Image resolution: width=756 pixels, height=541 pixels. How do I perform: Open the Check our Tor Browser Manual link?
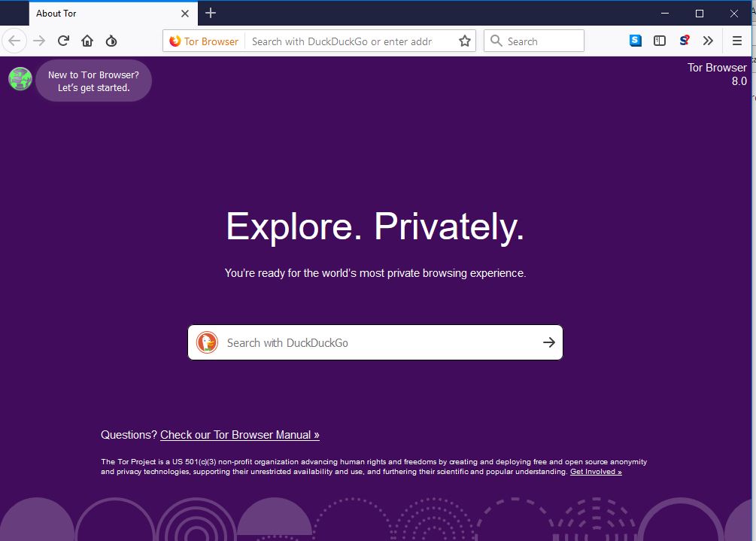tap(240, 435)
